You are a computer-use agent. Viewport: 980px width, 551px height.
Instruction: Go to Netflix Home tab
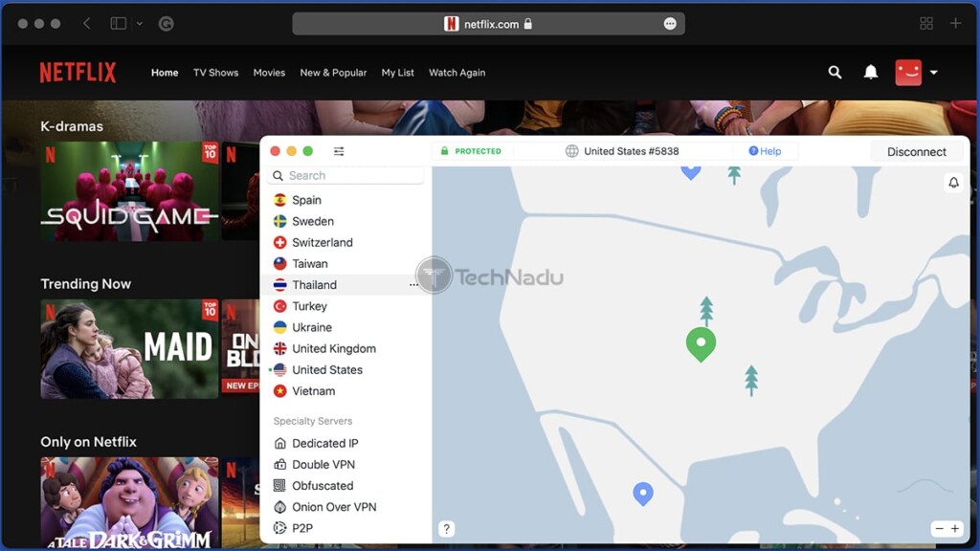(x=165, y=73)
